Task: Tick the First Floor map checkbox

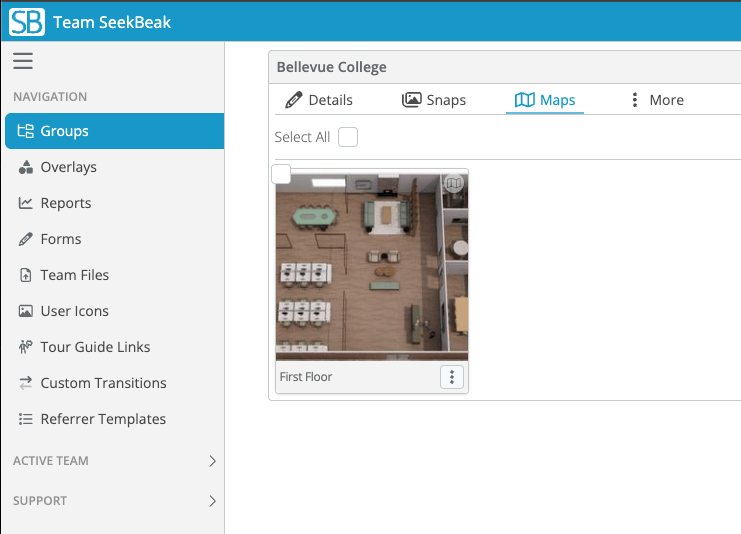Action: (282, 175)
